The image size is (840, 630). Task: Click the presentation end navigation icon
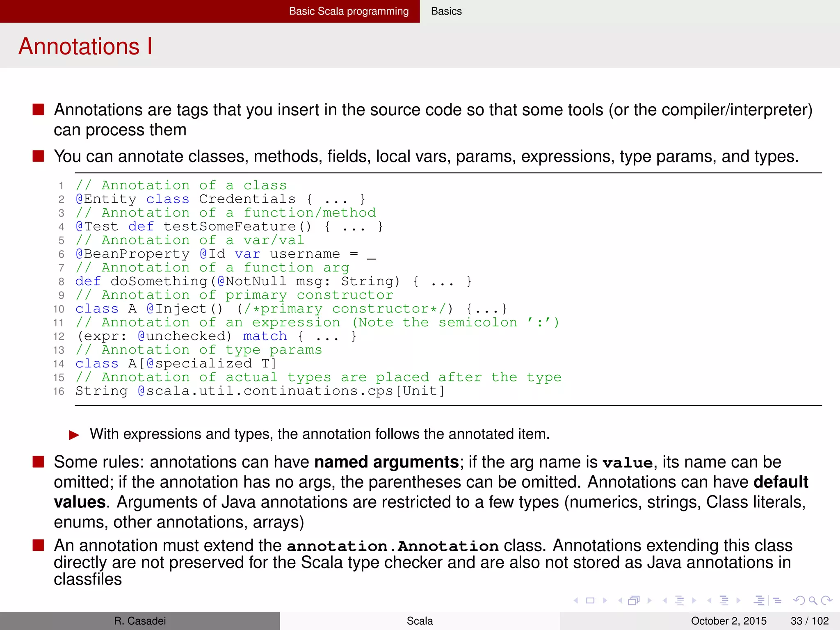777,600
